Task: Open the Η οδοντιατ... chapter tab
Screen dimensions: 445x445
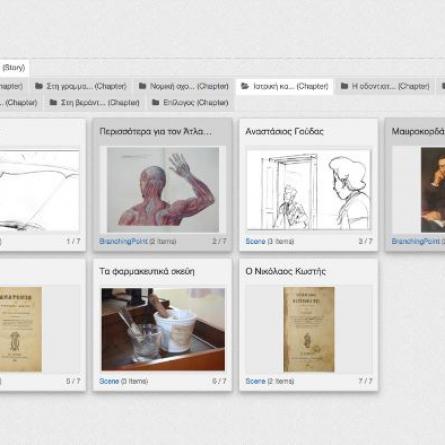Action: [385, 86]
